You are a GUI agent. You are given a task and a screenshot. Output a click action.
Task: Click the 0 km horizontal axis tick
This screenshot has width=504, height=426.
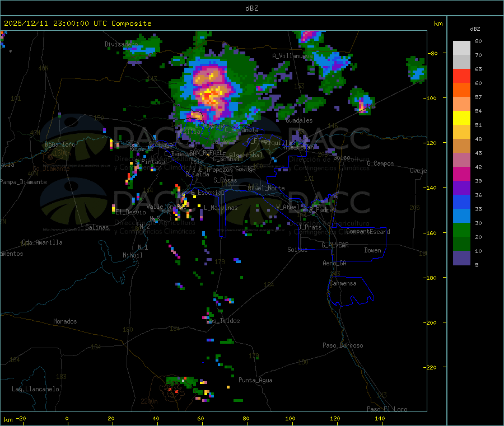(x=67, y=418)
